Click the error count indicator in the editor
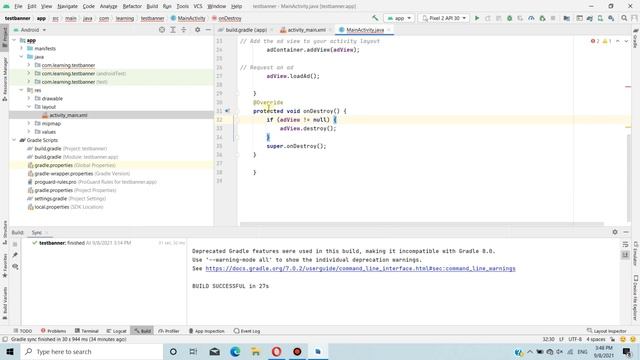640x360 pixels. (595, 41)
